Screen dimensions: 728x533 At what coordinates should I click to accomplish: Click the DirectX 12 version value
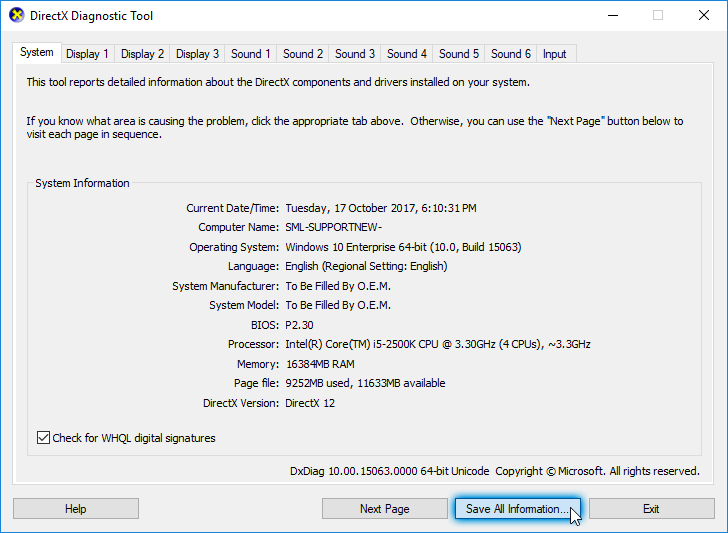[310, 403]
